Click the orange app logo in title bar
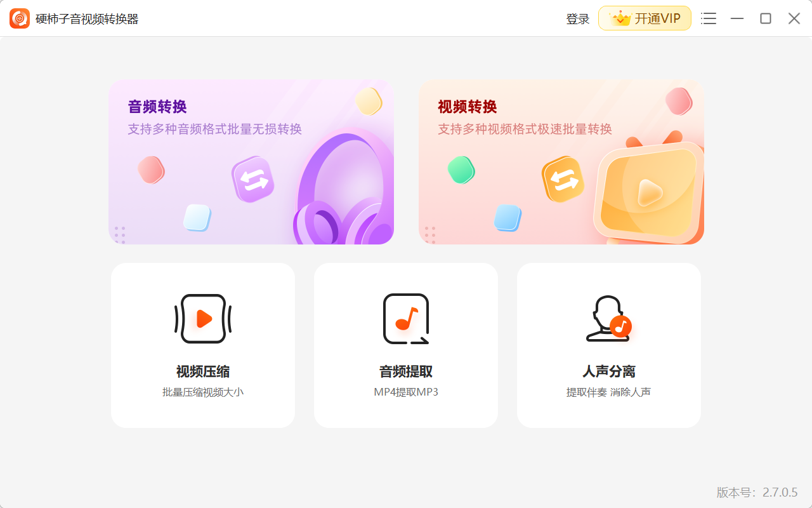The width and height of the screenshot is (812, 508). tap(20, 18)
